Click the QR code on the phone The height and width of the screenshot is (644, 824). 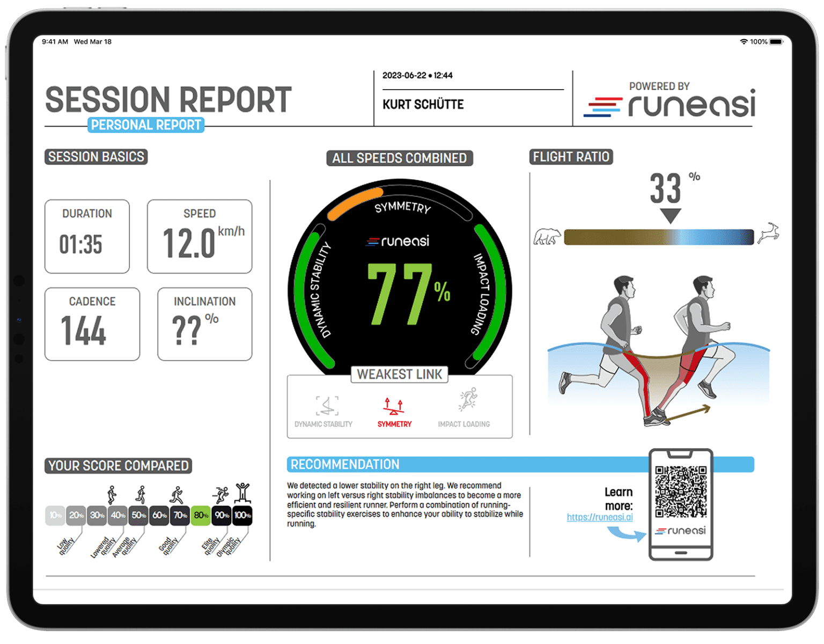[x=681, y=491]
